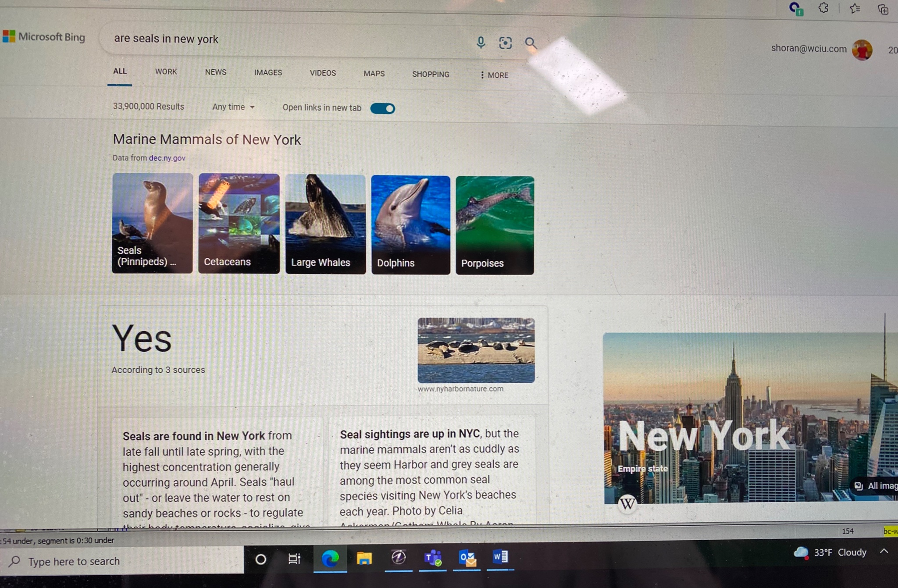This screenshot has height=588, width=898.
Task: Click the magnifier search button
Action: [531, 43]
